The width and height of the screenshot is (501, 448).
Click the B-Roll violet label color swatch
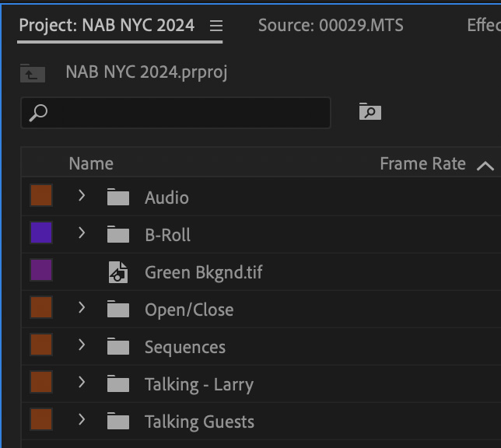point(41,233)
